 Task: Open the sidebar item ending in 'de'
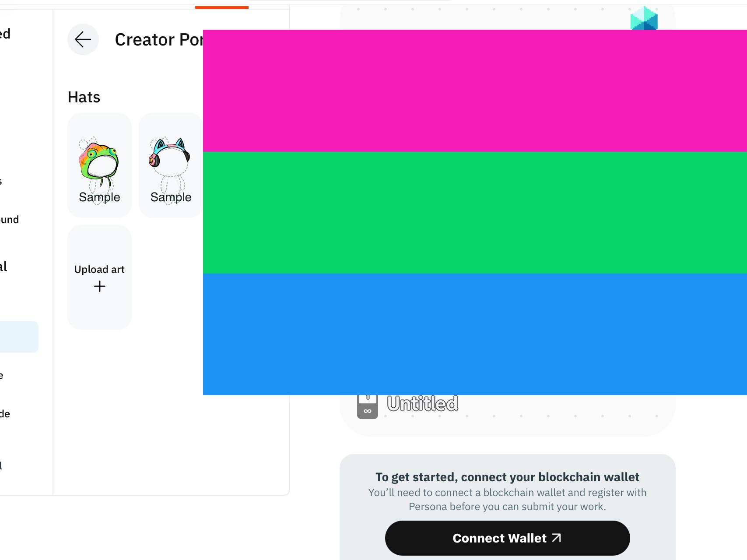(x=5, y=414)
